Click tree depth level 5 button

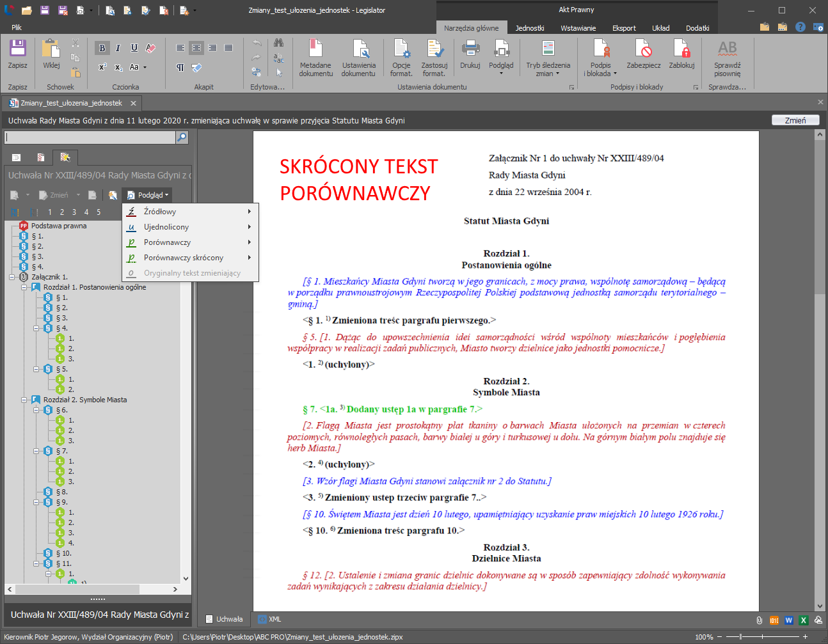99,212
